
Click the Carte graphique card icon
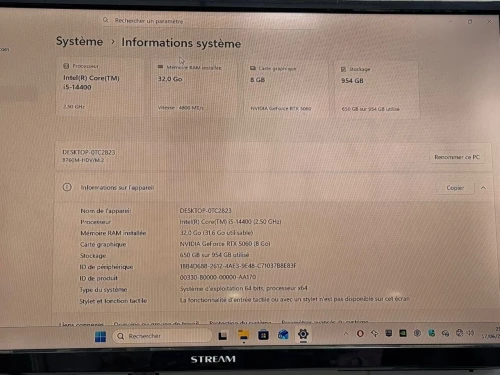[x=253, y=68]
